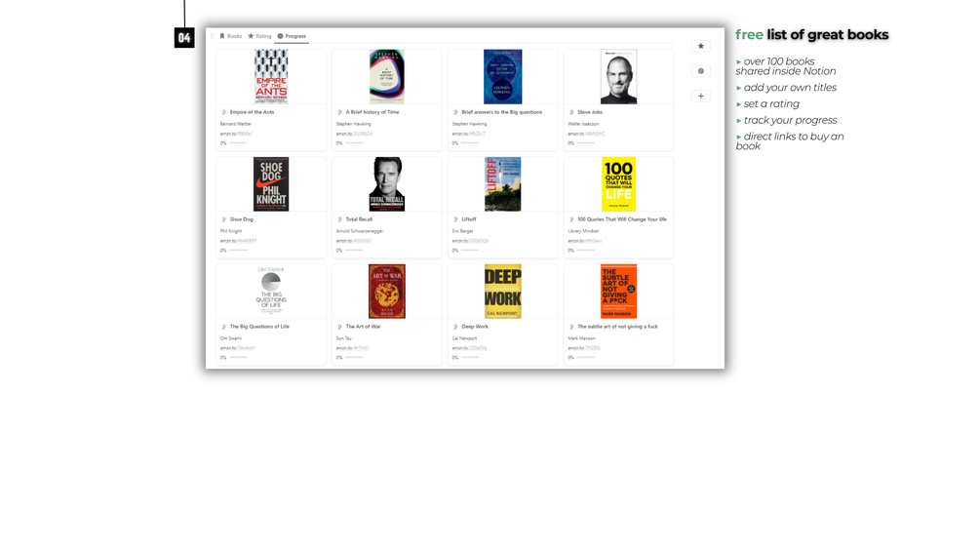
Task: Open the Steve Jobs portrait cover
Action: click(x=619, y=77)
